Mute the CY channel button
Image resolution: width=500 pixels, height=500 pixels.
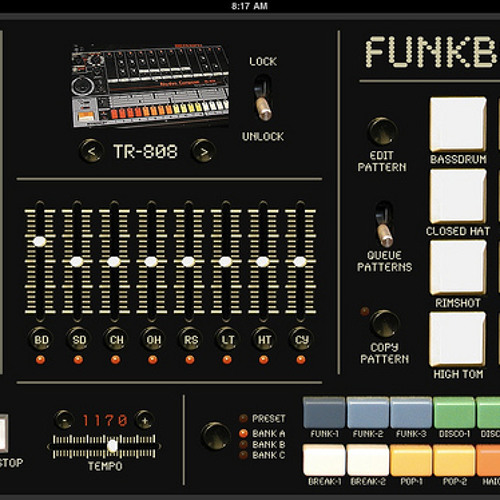click(x=301, y=339)
